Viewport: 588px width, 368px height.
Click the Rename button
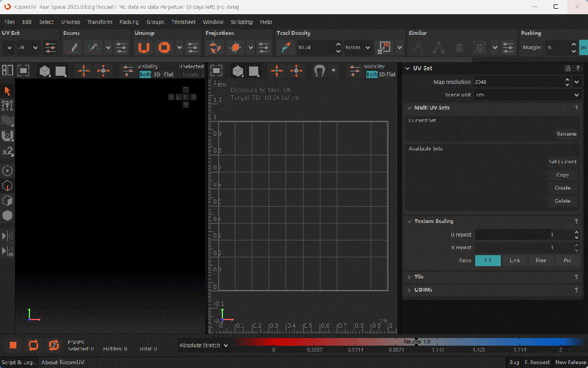pyautogui.click(x=566, y=134)
